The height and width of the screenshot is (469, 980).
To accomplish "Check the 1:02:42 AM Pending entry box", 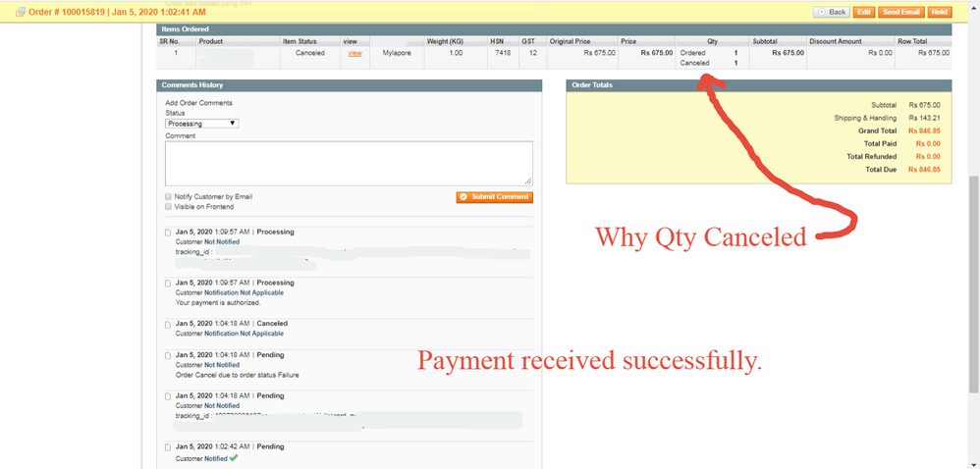I will click(x=169, y=447).
